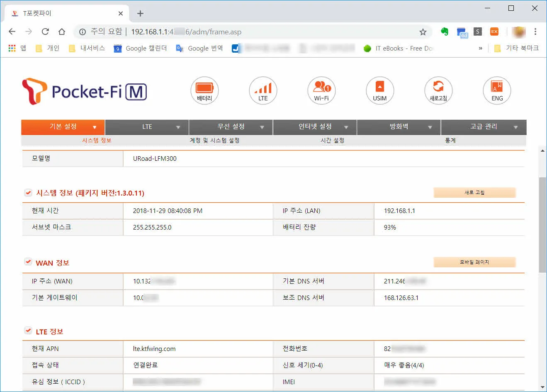
Task: Toggle the WAN 정보 section checkbox
Action: click(x=28, y=262)
